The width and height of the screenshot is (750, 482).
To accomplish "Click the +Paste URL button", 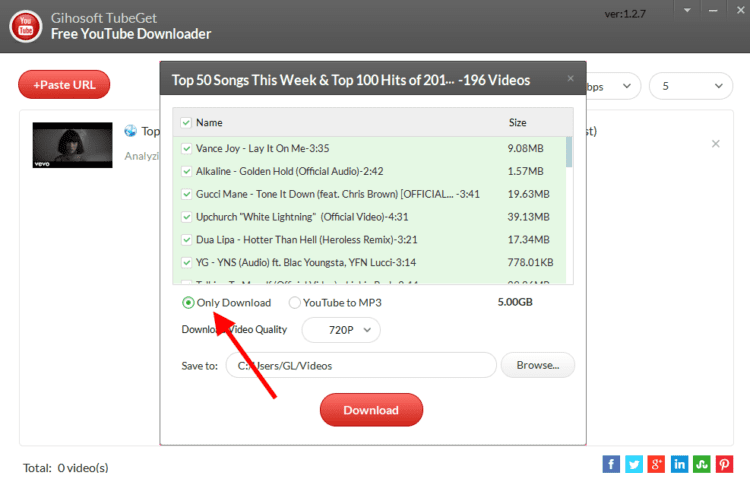I will click(64, 85).
